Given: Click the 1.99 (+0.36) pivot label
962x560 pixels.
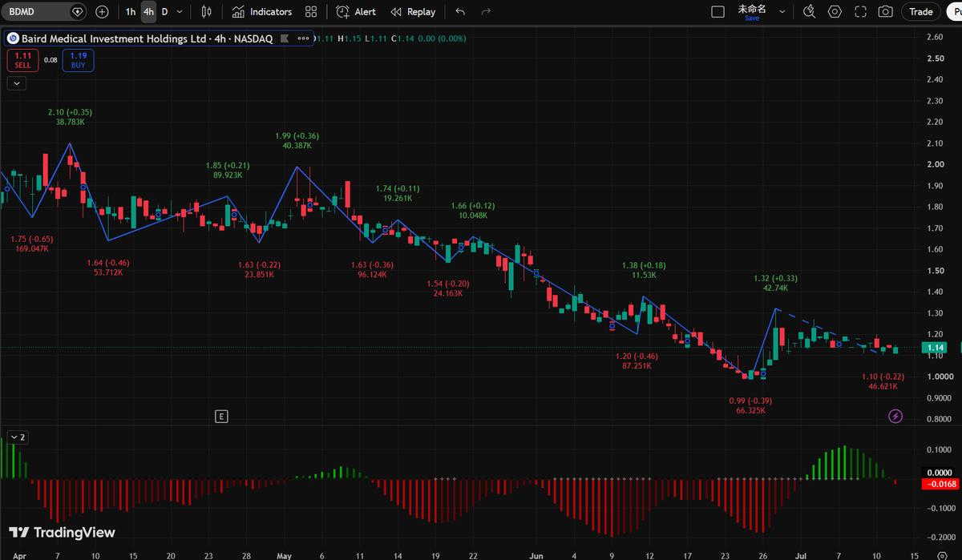Looking at the screenshot, I should [x=297, y=135].
